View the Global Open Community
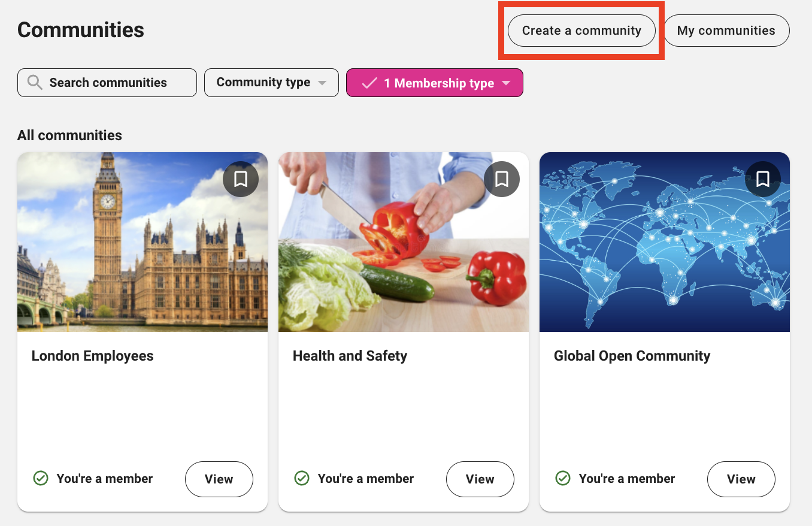Viewport: 812px width, 526px height. click(x=741, y=479)
